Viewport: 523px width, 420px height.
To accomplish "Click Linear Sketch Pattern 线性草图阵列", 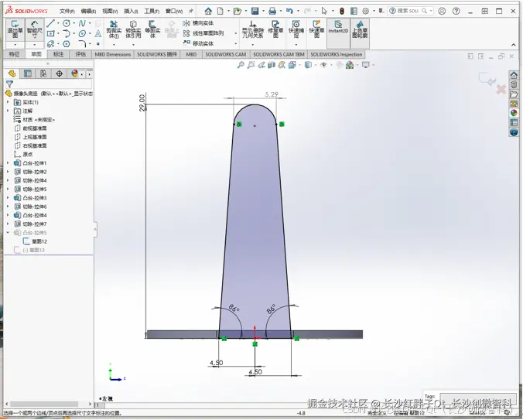I will (203, 33).
